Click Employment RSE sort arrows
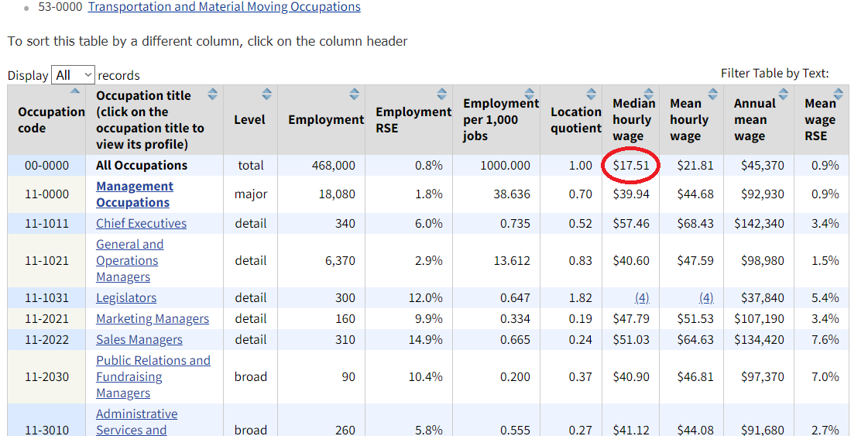The width and height of the screenshot is (868, 436). coord(441,94)
